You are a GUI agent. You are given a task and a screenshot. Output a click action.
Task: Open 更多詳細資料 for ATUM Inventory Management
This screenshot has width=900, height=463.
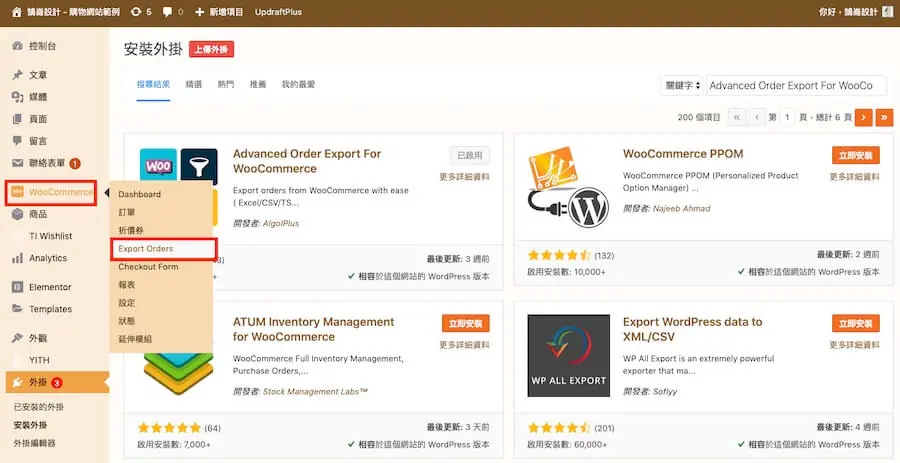(x=464, y=345)
